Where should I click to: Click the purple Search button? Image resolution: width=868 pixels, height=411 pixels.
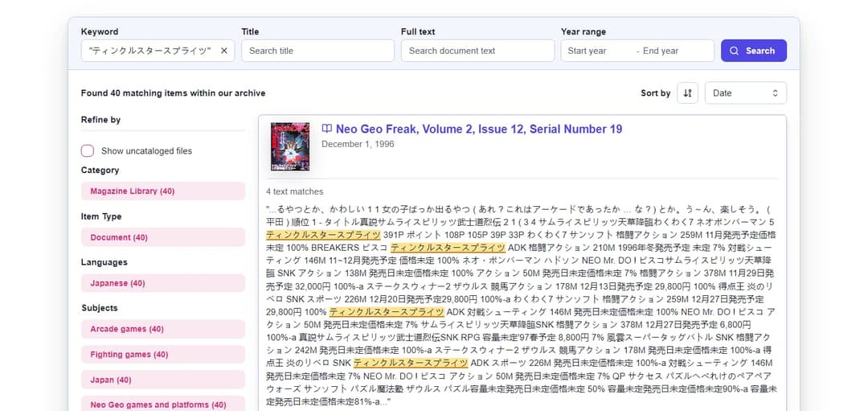[753, 51]
